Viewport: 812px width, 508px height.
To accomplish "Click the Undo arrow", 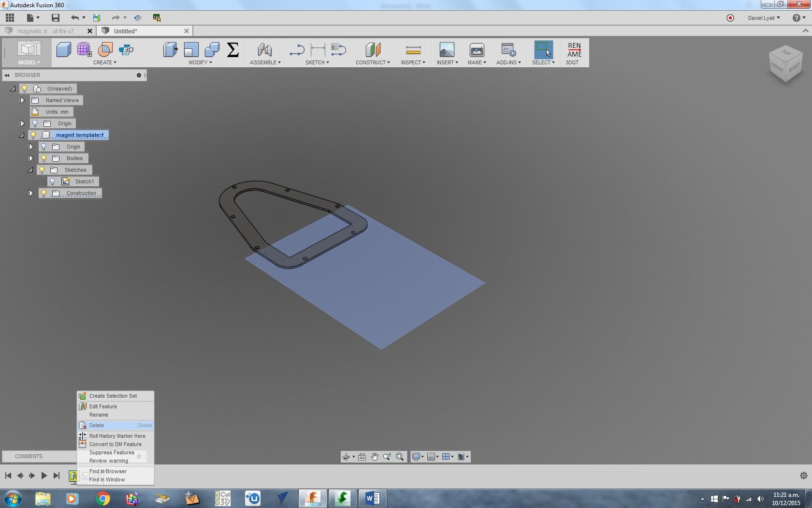I will pos(75,18).
